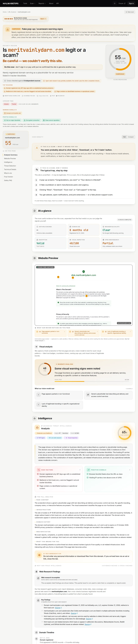Toggle the light/dark theme button

point(114,4)
